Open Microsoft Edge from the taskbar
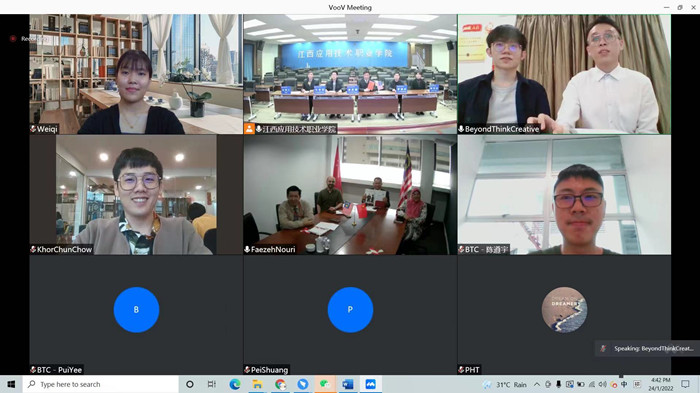The height and width of the screenshot is (393, 700). pyautogui.click(x=235, y=384)
